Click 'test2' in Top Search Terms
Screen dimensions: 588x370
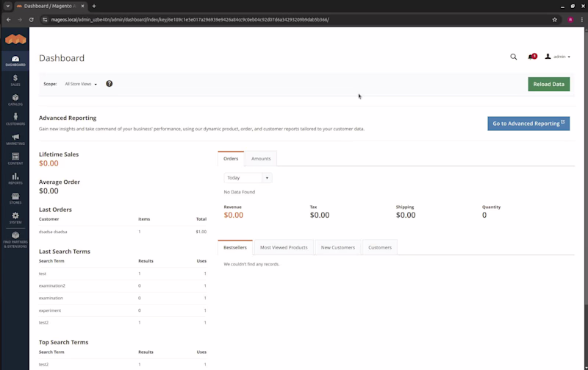tap(43, 364)
